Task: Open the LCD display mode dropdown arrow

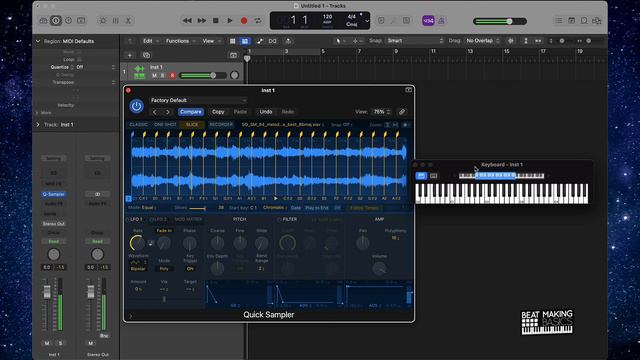Action: (x=367, y=21)
